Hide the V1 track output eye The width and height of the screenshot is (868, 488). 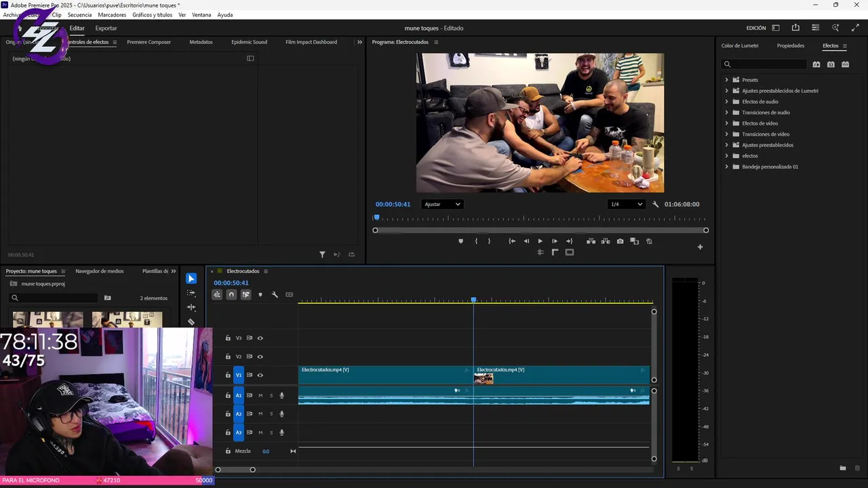pos(260,375)
